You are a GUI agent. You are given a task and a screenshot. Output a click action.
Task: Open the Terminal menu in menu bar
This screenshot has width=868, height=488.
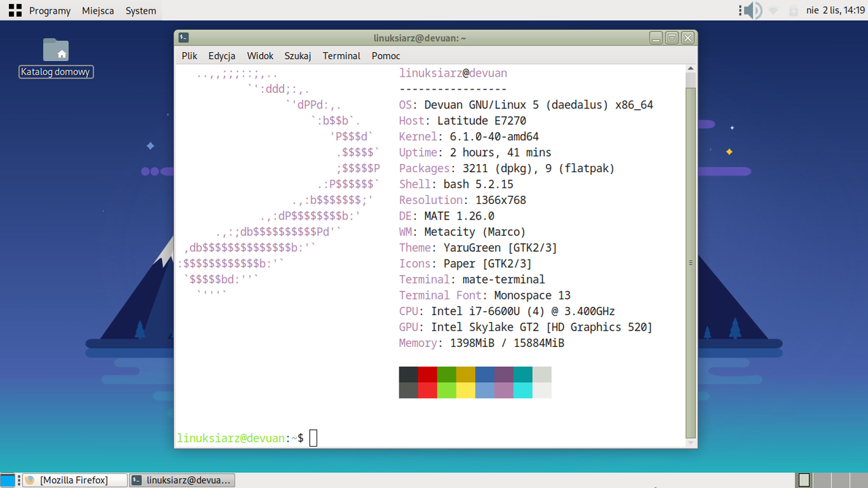click(x=342, y=56)
